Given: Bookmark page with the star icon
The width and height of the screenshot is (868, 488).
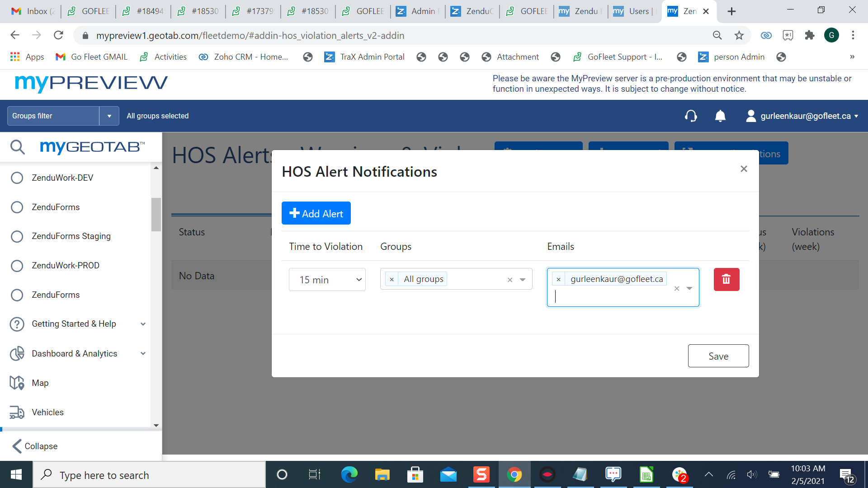Looking at the screenshot, I should (739, 35).
